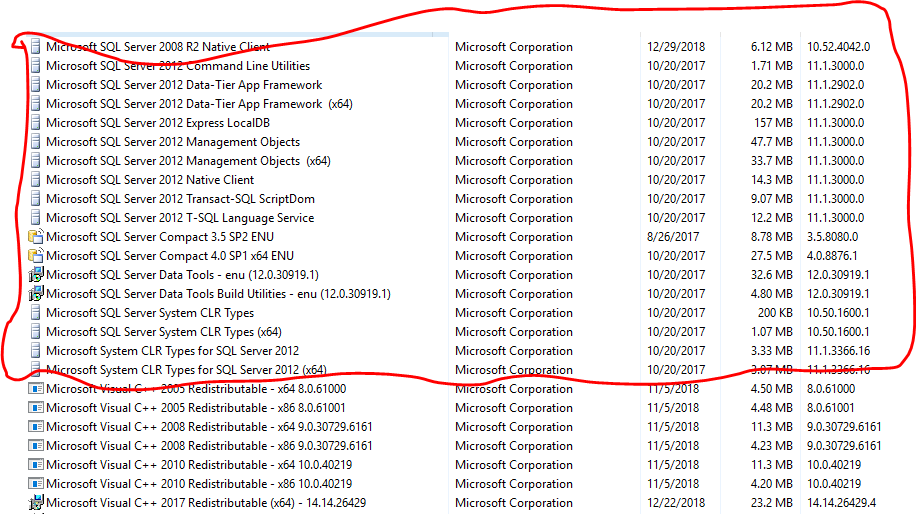The height and width of the screenshot is (514, 916).
Task: Click icon of SQL Server Data Tools Build Utilities
Action: coord(36,294)
